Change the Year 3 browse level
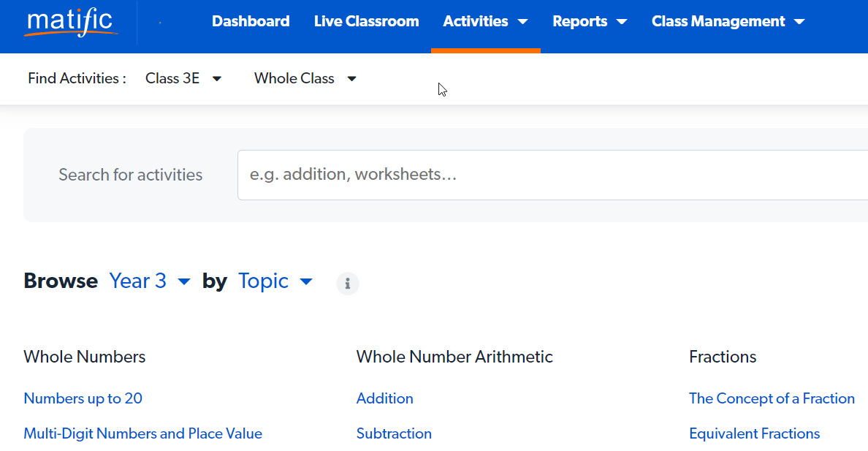 point(150,281)
